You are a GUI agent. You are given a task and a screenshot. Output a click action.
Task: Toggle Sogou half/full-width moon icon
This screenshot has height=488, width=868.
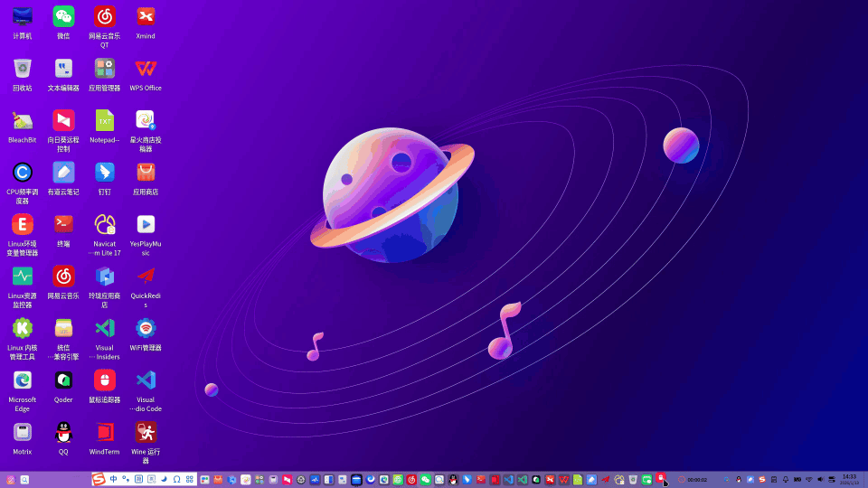(x=164, y=479)
